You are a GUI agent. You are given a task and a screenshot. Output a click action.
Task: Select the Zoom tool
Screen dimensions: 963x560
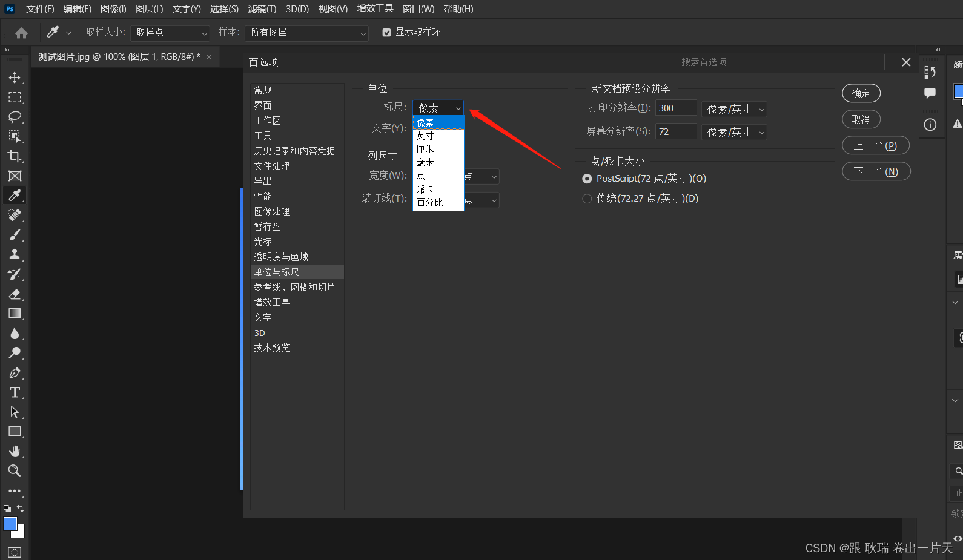point(15,470)
